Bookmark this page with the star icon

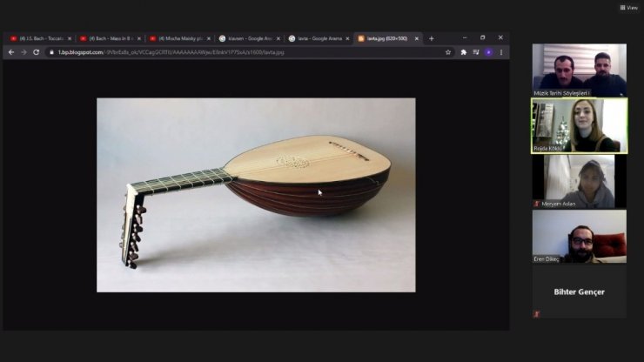[448, 52]
